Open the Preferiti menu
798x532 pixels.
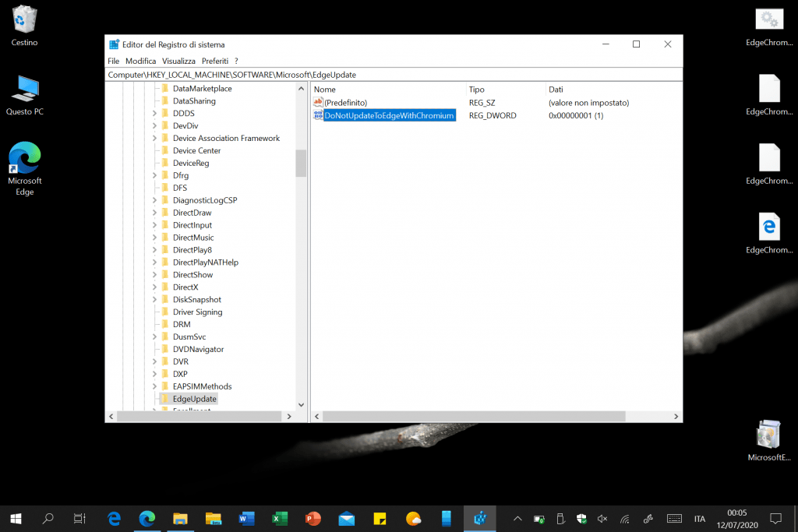[x=215, y=61]
